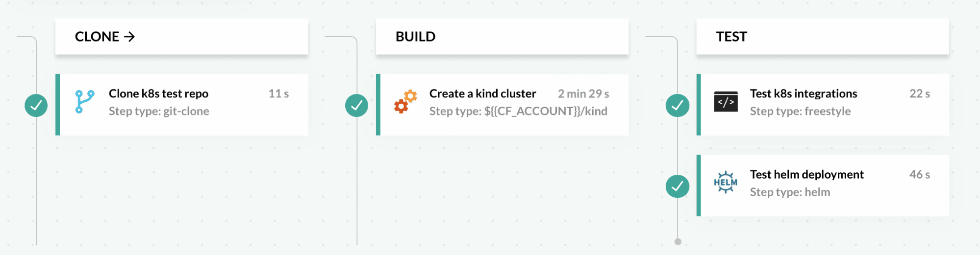Click the checkmark next to Test k8s integrations
This screenshot has width=980, height=255.
coord(677,105)
